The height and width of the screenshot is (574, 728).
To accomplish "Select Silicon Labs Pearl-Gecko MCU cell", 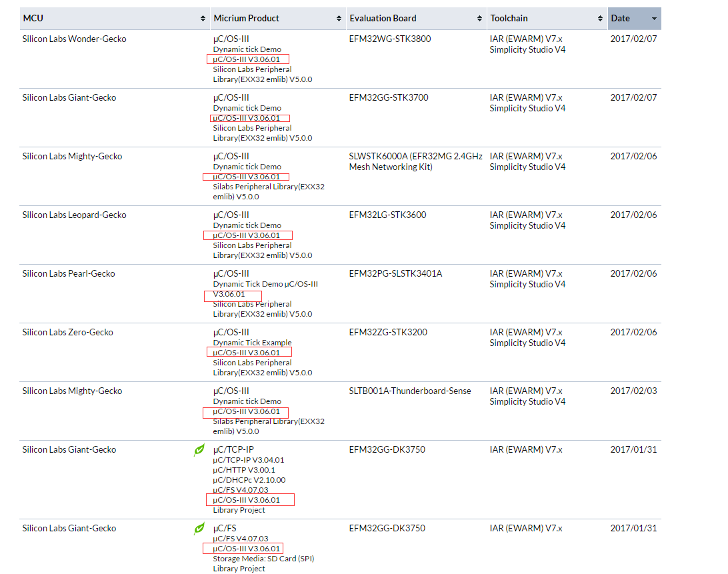I will coord(69,273).
